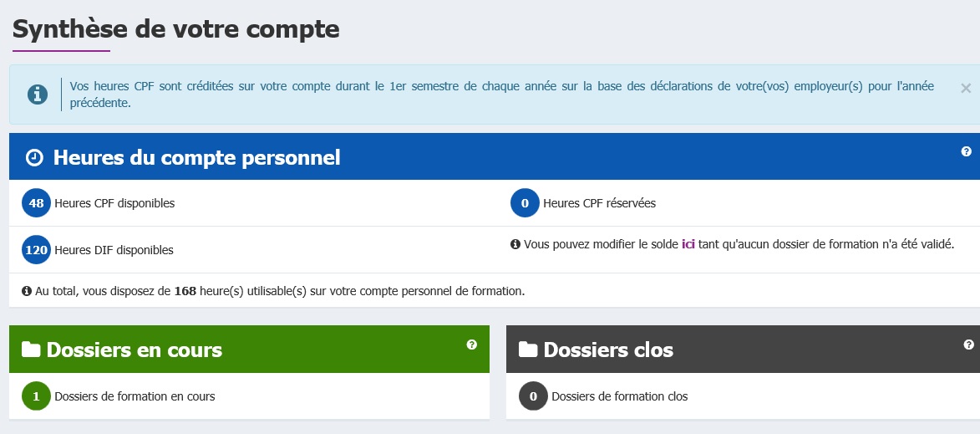Click the info icon beside the total hours
The image size is (980, 434).
26,291
